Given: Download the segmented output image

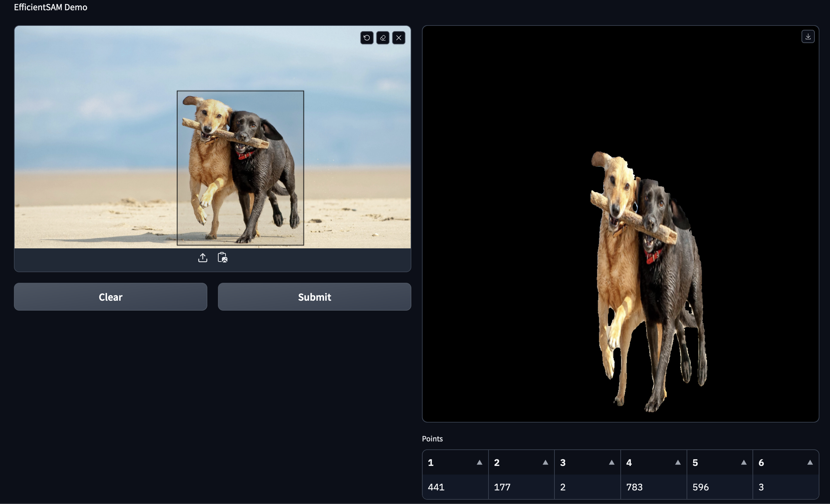Looking at the screenshot, I should pos(808,36).
